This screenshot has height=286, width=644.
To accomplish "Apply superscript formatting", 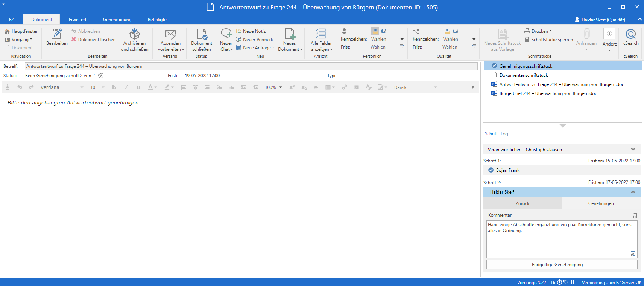I will coord(292,87).
